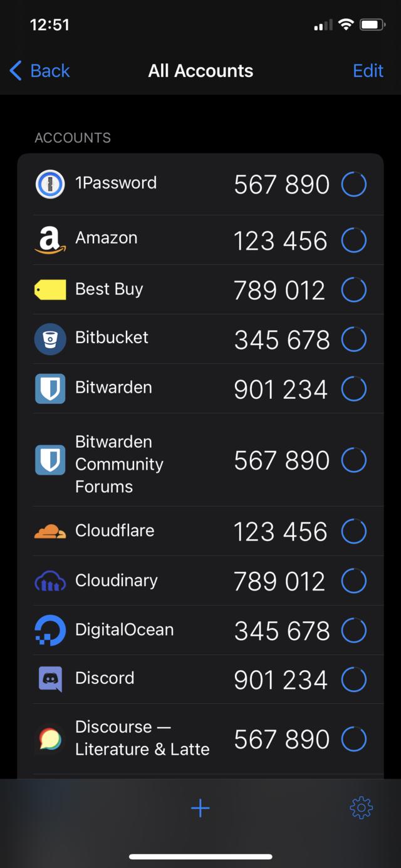Tap the Discourse Literature & Latte icon
This screenshot has height=868, width=401.
tap(50, 739)
